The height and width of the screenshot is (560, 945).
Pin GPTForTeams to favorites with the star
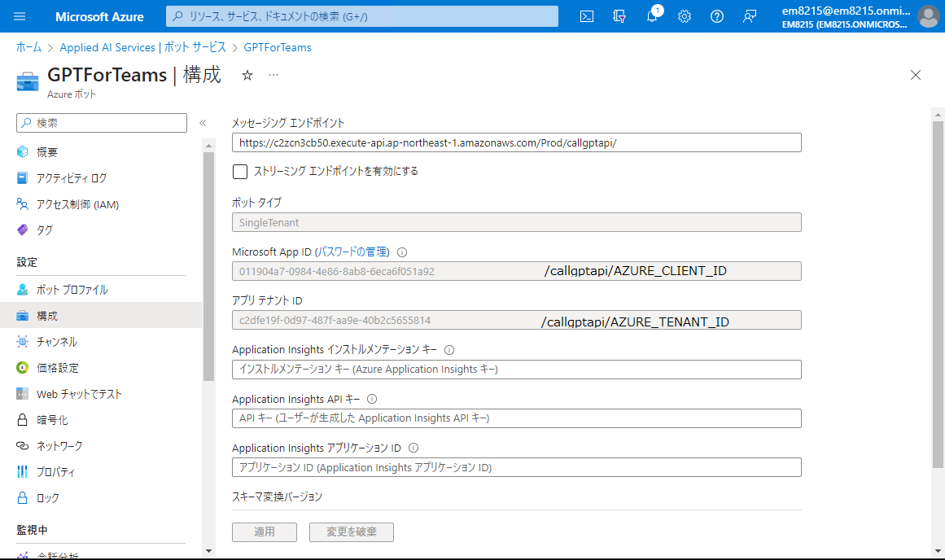coord(247,76)
